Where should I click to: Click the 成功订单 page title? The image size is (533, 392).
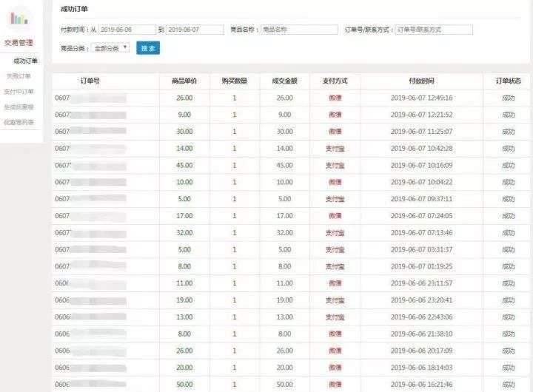pos(74,9)
